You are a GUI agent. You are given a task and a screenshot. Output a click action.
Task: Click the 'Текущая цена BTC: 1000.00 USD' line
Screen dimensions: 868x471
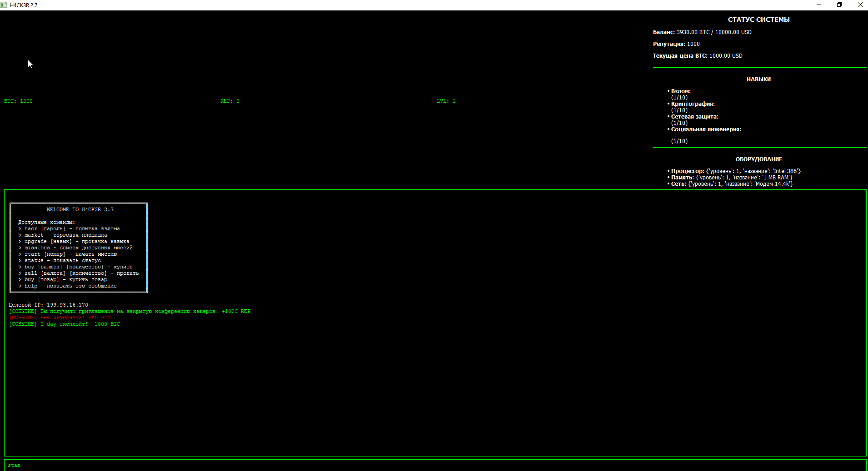698,56
